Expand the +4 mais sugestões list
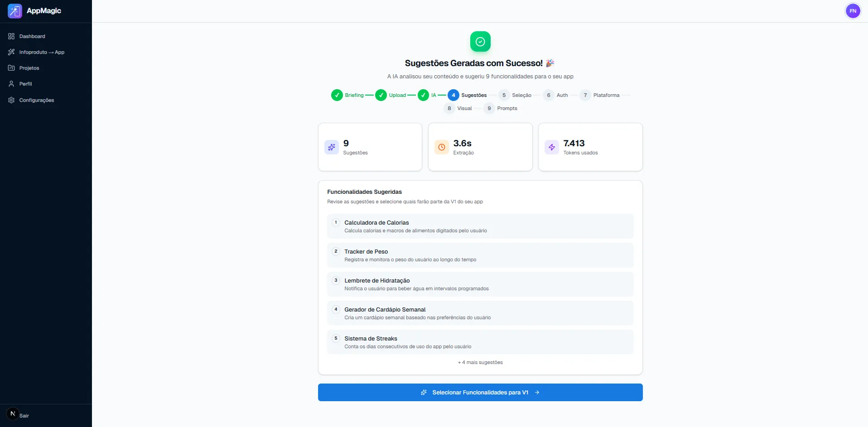The width and height of the screenshot is (868, 427). click(480, 362)
